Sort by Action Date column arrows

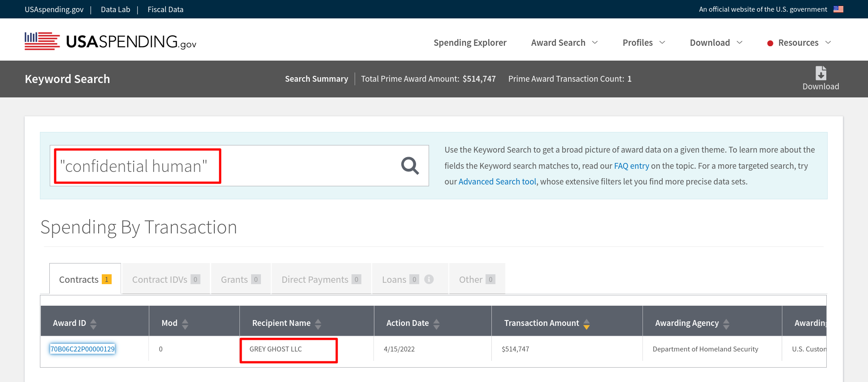pos(436,324)
